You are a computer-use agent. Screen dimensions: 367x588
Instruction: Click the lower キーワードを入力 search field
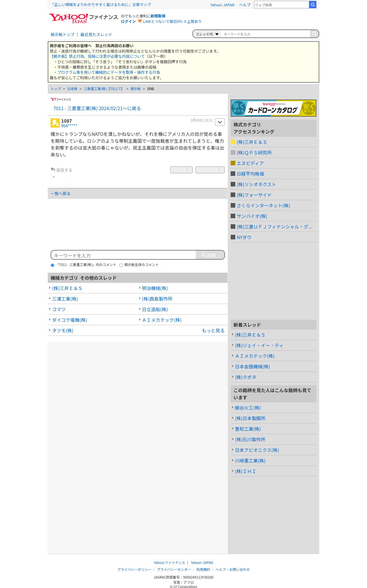coord(123,255)
